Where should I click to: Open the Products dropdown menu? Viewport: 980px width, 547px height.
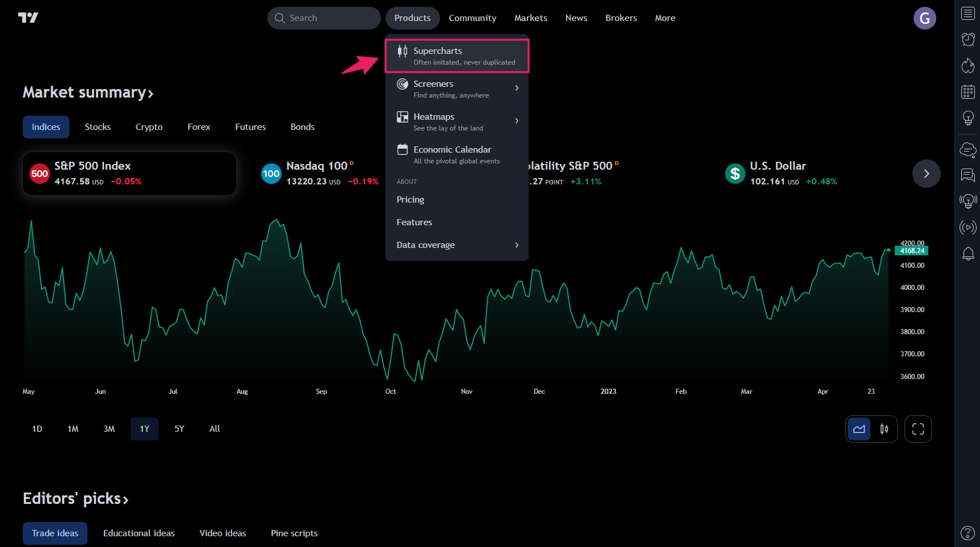click(x=413, y=18)
